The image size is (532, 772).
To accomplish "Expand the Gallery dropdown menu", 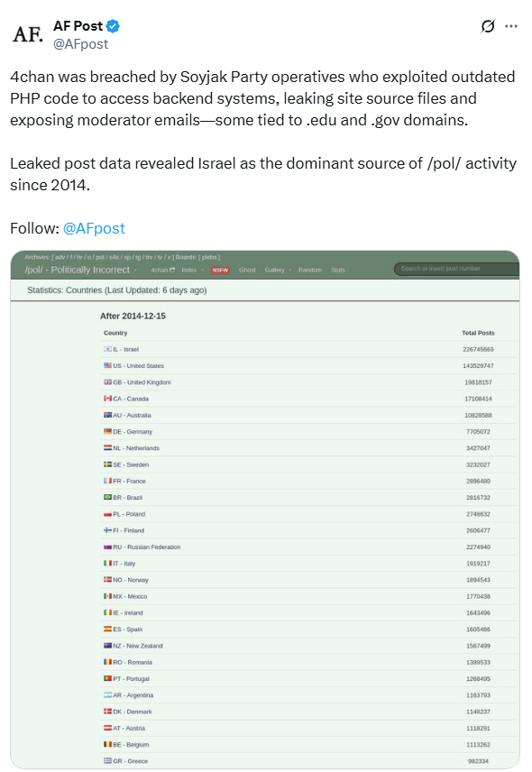I will 278,270.
